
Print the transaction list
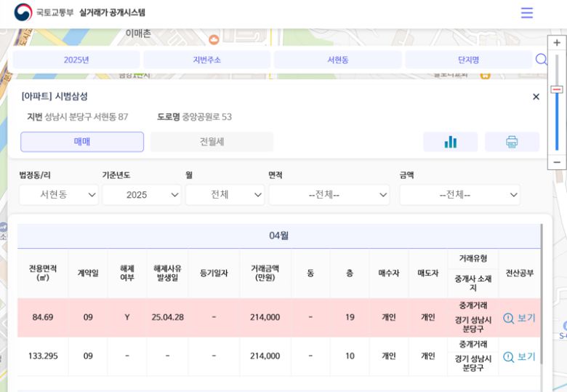[512, 142]
